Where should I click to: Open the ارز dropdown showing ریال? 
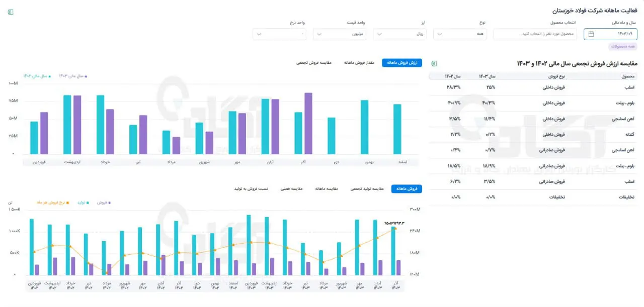(x=400, y=34)
